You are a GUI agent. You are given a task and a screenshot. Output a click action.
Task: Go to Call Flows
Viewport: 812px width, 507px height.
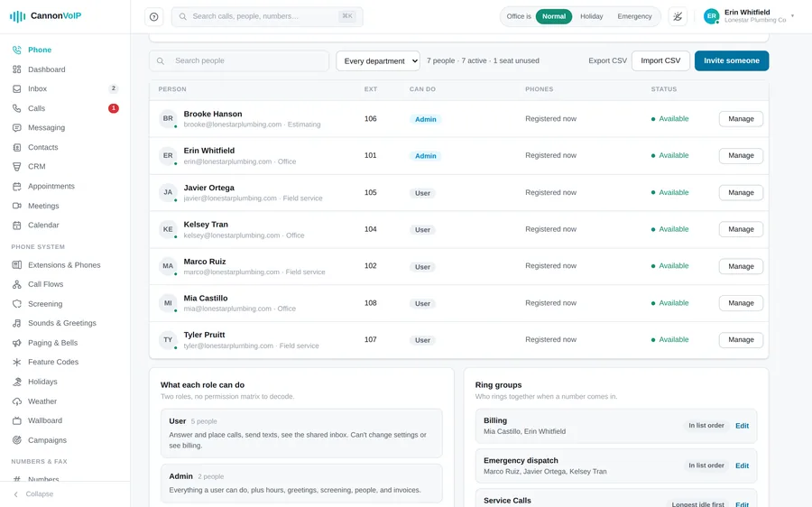[x=46, y=284]
